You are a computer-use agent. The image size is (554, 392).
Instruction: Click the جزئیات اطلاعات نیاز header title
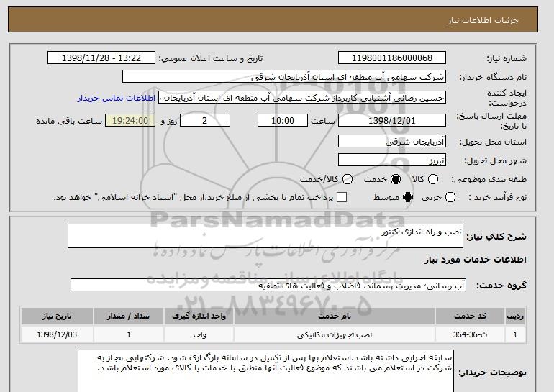(483, 20)
